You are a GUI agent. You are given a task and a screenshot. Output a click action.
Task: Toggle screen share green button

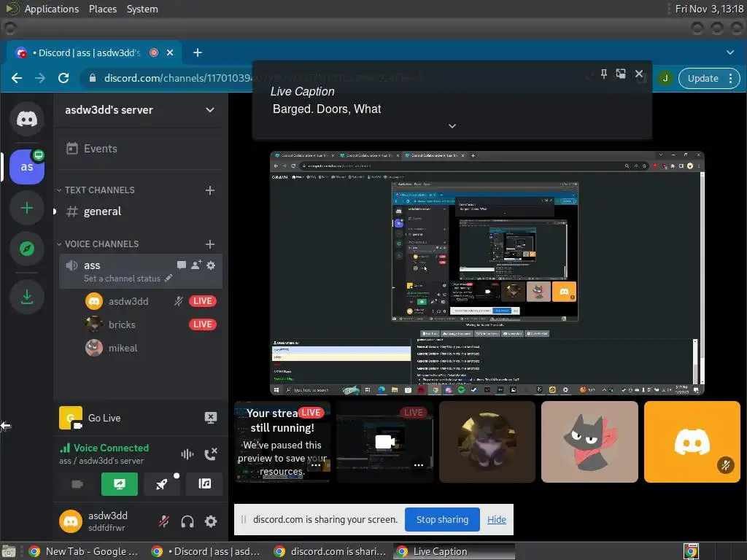(x=119, y=484)
